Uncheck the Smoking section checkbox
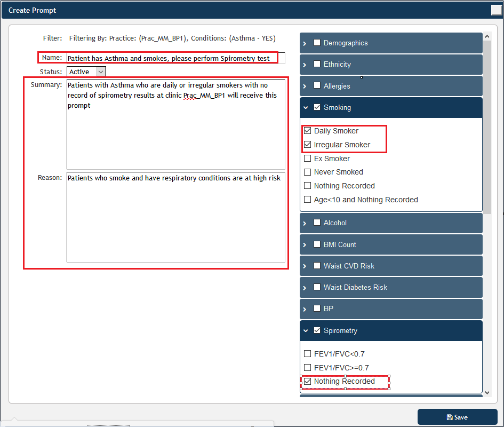The image size is (504, 427). [317, 107]
